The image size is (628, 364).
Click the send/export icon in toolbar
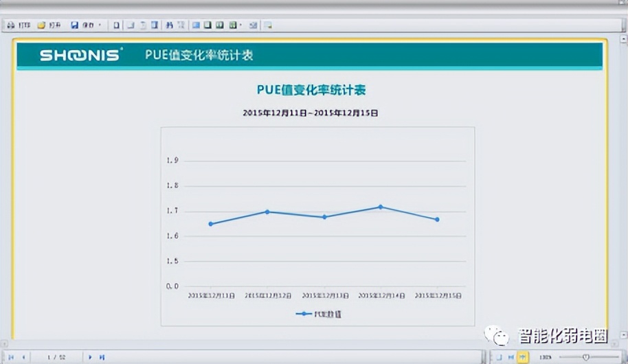(x=253, y=25)
